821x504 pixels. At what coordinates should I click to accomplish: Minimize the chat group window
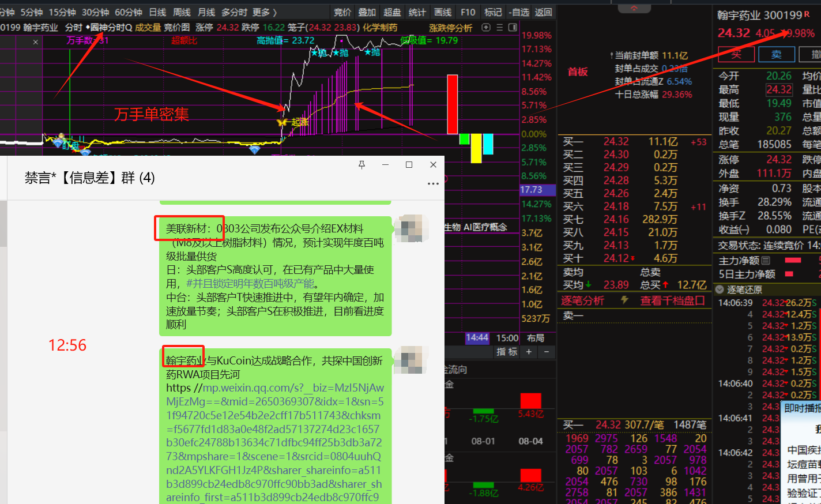click(x=385, y=165)
